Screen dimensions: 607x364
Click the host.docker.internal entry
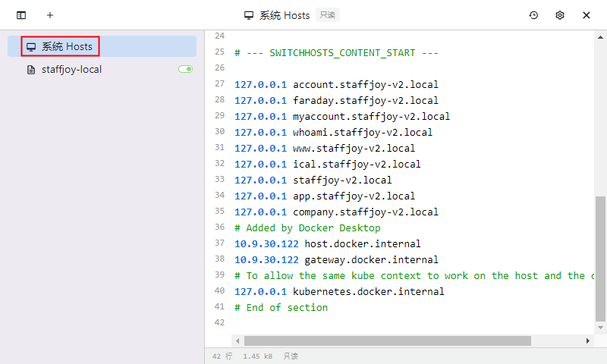coord(328,243)
